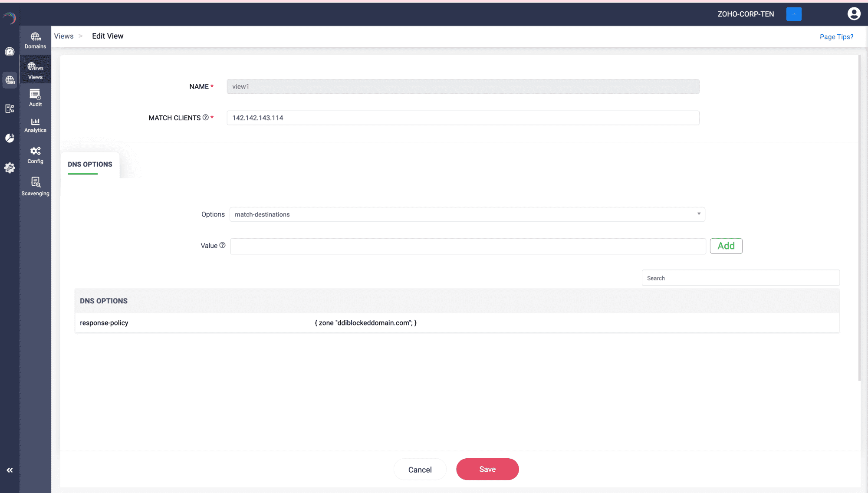Viewport: 868px width, 493px height.
Task: Select the DNS OPTIONS tab
Action: (90, 164)
